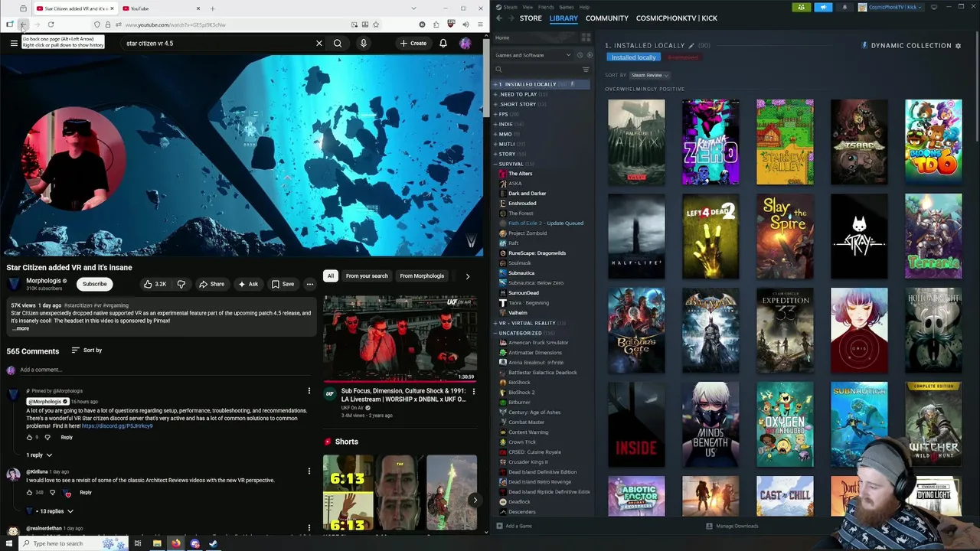Select Valheim in the Steam sidebar
The image size is (980, 551).
pos(518,313)
